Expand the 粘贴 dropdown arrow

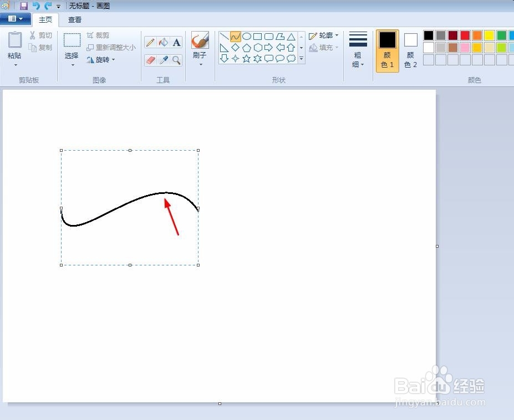tap(16, 65)
